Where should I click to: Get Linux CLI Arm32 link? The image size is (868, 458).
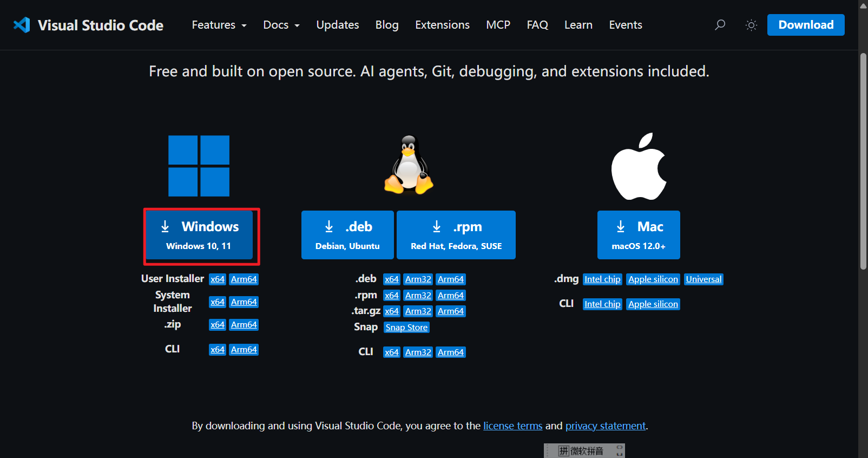click(418, 352)
